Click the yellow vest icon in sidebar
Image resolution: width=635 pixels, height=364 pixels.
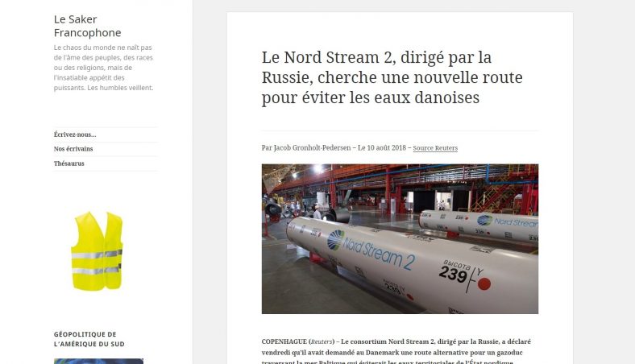[x=97, y=250]
